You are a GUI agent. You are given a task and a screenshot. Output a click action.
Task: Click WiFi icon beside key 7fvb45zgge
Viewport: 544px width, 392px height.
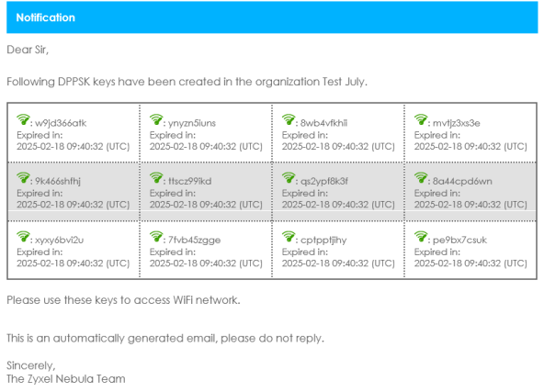[156, 237]
